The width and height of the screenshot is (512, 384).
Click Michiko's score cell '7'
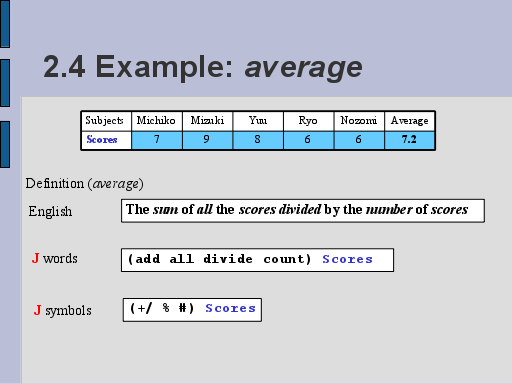coord(157,140)
